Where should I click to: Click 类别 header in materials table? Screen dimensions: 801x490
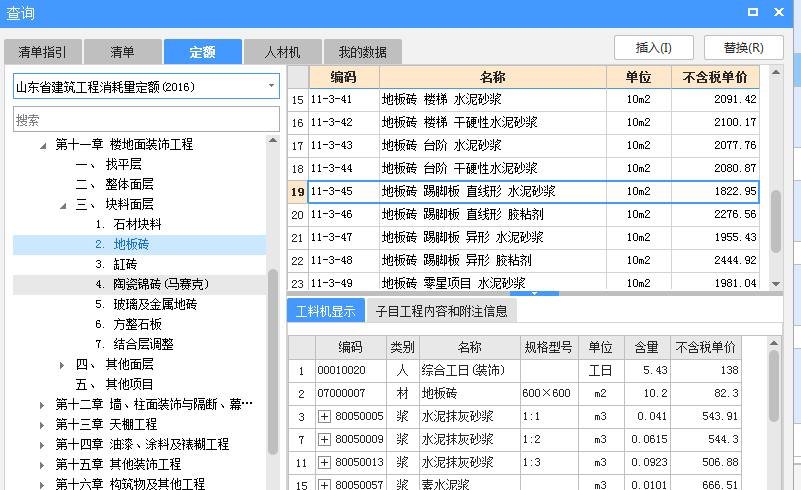pos(403,347)
